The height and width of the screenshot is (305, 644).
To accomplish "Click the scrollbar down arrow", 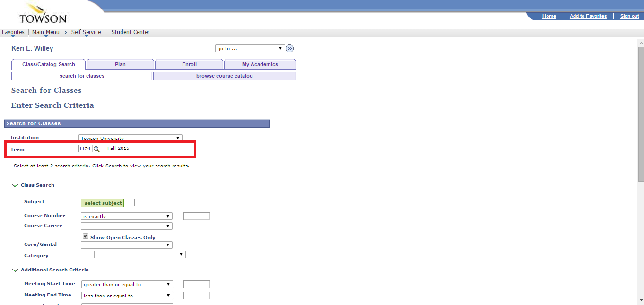I will coord(640,301).
